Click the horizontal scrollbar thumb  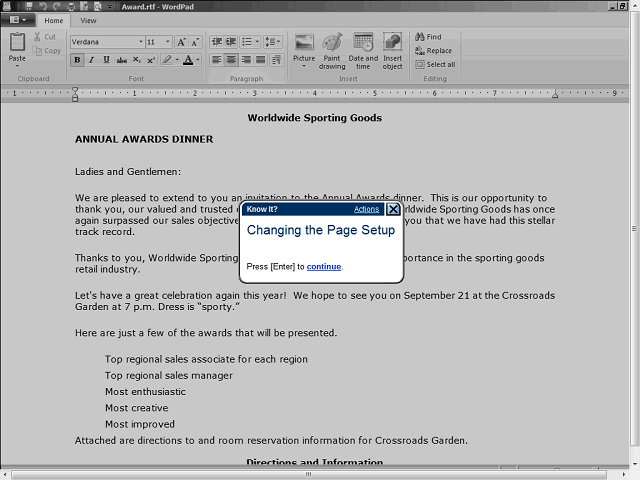(x=308, y=474)
